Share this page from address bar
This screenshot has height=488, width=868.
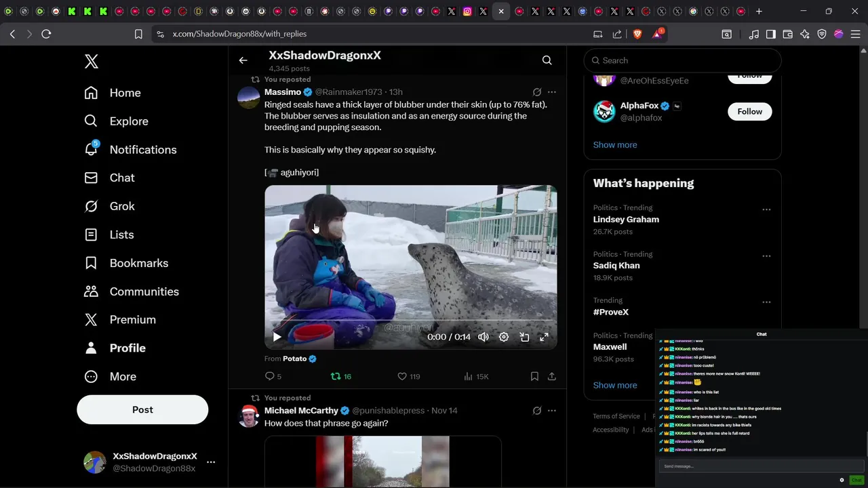[x=617, y=34]
